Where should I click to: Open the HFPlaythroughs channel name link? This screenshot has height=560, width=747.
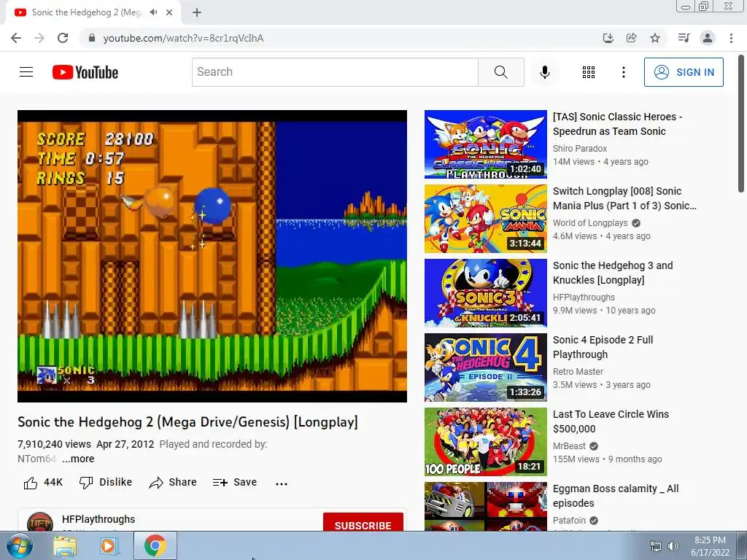(x=98, y=519)
